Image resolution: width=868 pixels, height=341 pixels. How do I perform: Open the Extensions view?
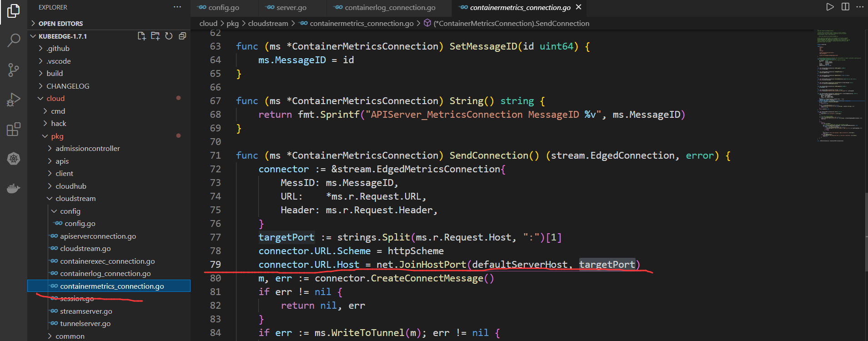point(14,129)
